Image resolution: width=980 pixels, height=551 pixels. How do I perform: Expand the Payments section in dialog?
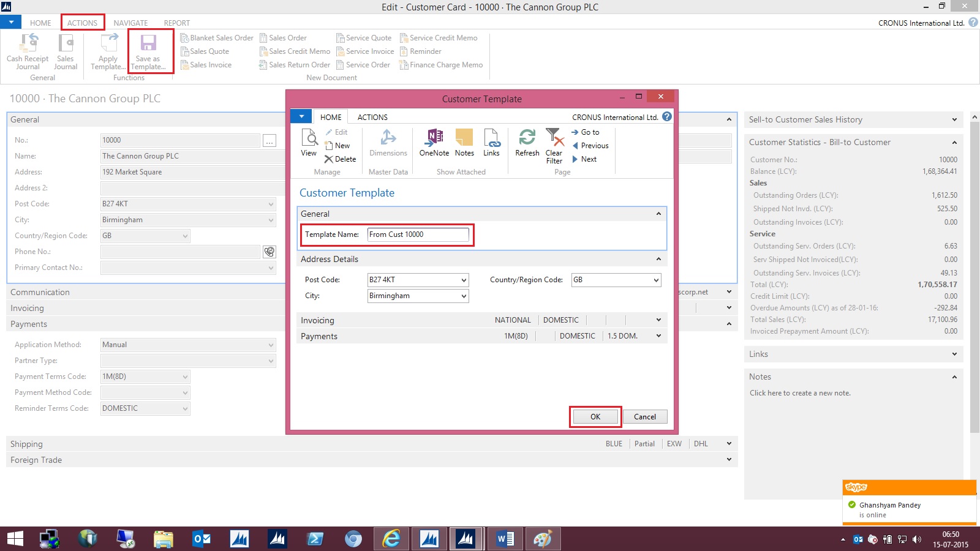[658, 335]
